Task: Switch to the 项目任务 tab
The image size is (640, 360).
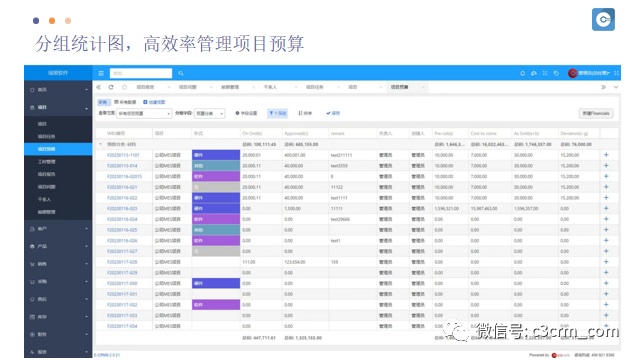Action: coord(315,87)
